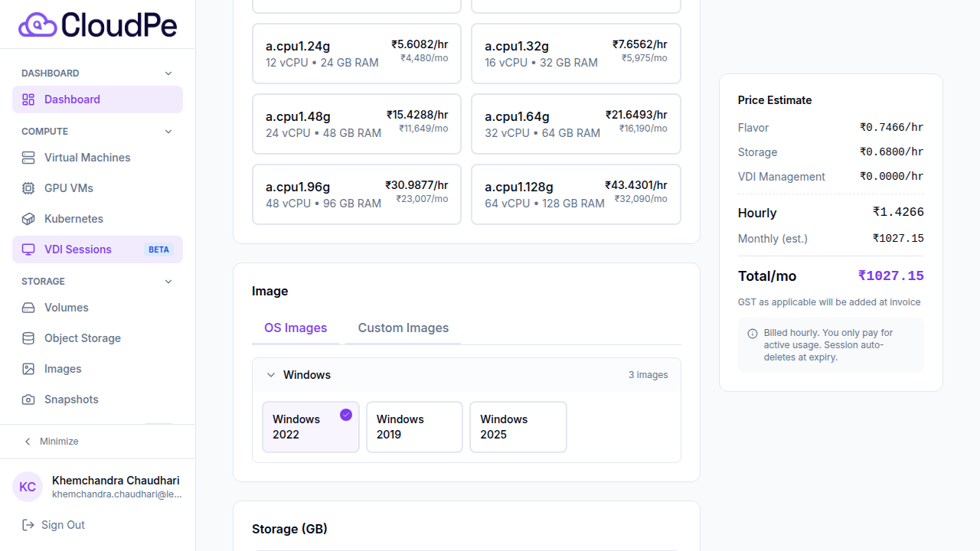The image size is (980, 551).
Task: Collapse the COMPUTE sidebar section
Action: (169, 132)
